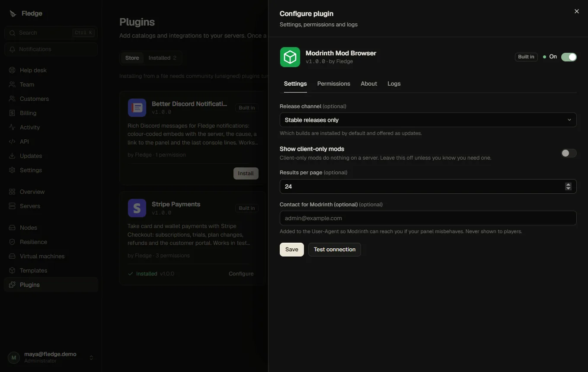The width and height of the screenshot is (588, 372).
Task: Click the Better Discord Notifications logo
Action: pos(137,108)
